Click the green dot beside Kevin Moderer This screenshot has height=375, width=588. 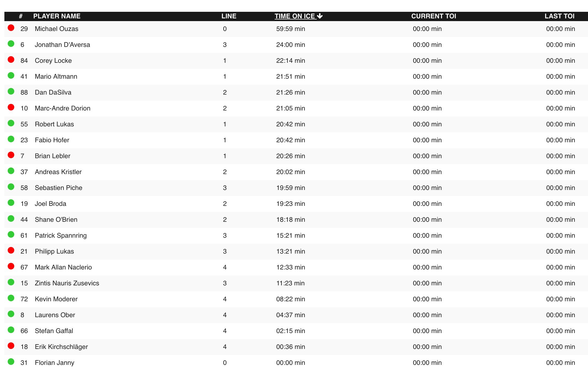pyautogui.click(x=11, y=298)
